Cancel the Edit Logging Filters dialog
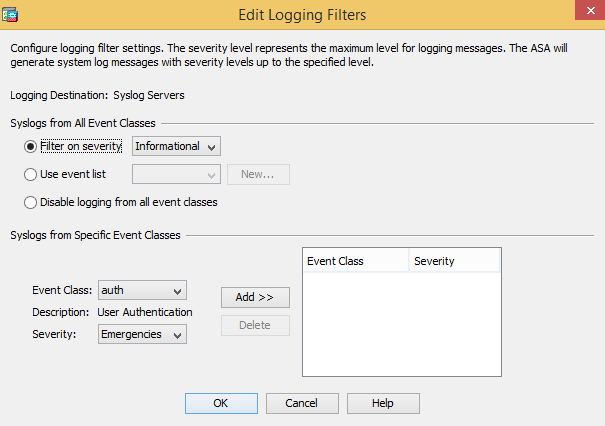 coord(302,403)
